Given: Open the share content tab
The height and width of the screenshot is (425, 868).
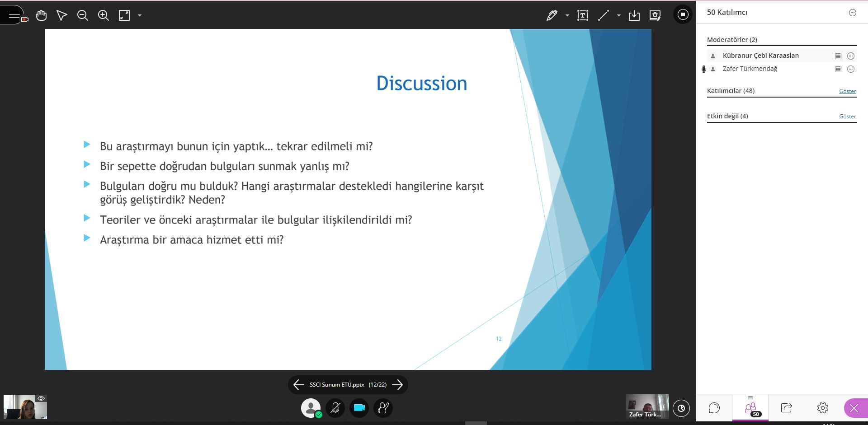Looking at the screenshot, I should tap(786, 408).
